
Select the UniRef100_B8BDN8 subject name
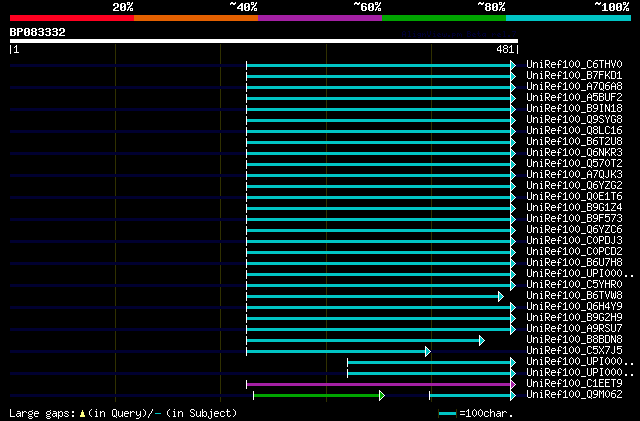574,340
